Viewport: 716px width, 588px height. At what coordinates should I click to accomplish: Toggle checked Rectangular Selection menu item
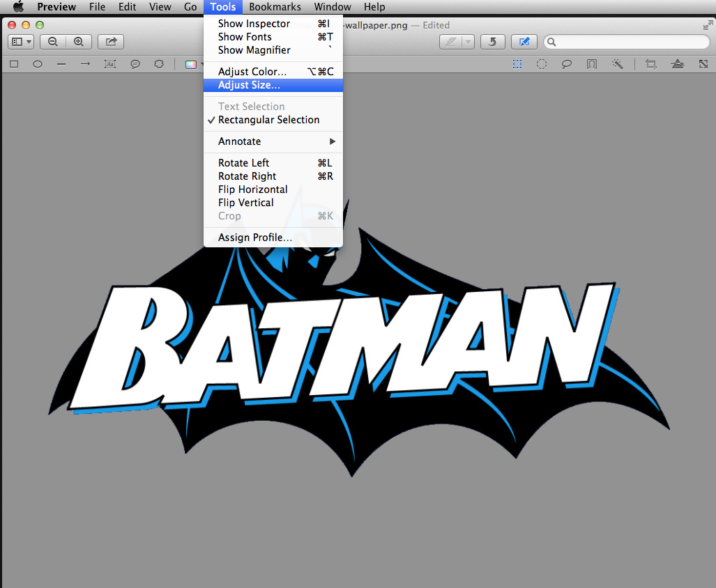point(273,120)
